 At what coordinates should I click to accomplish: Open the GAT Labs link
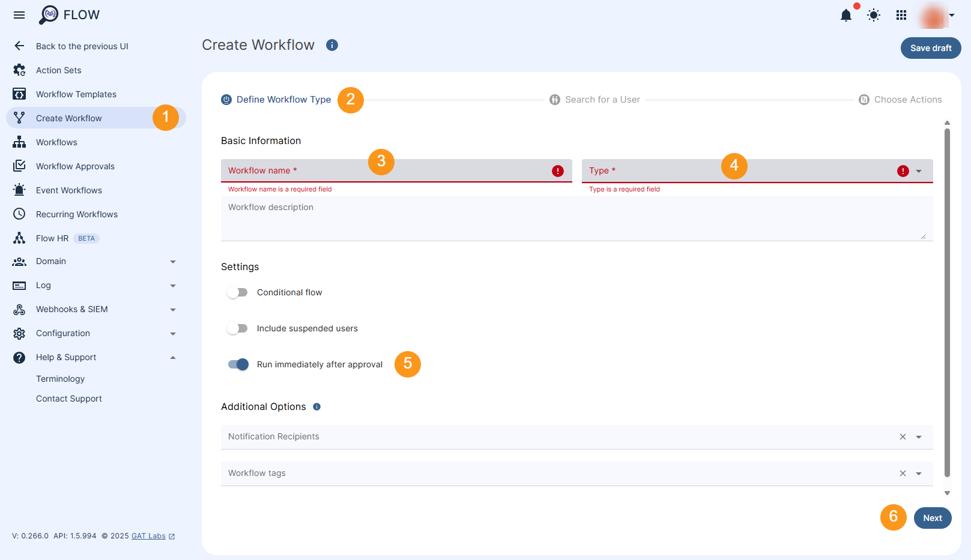click(148, 535)
